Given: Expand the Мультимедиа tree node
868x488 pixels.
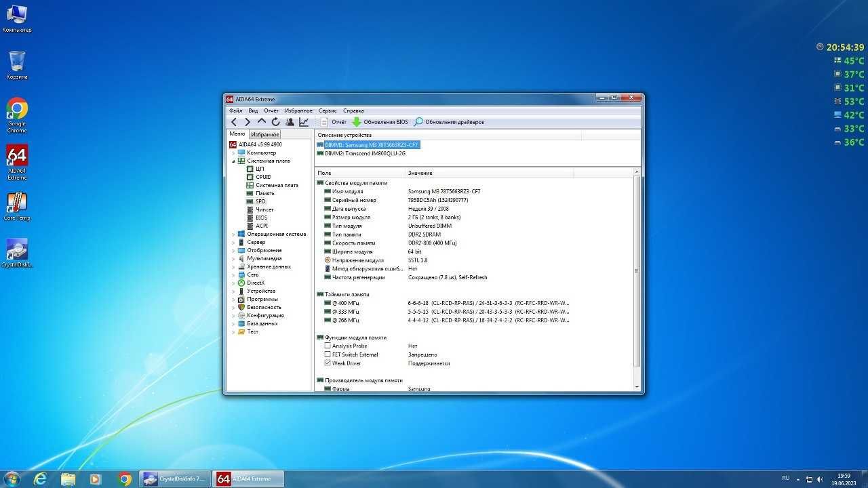Looking at the screenshot, I should [x=233, y=258].
